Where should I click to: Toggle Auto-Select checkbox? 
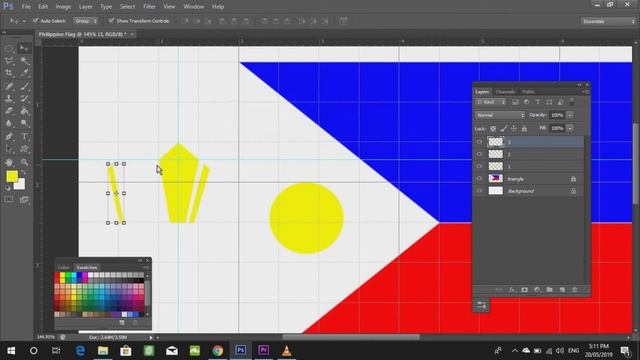pyautogui.click(x=36, y=20)
